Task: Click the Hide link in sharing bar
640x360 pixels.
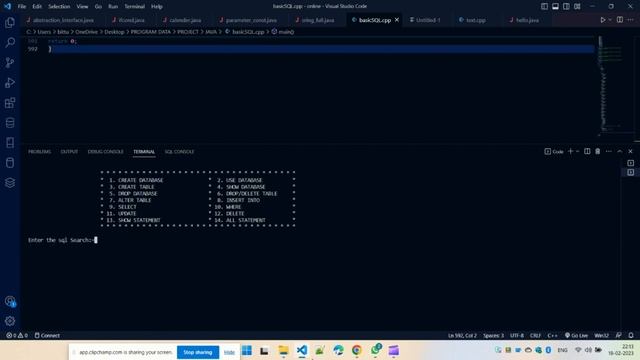Action: point(229,352)
